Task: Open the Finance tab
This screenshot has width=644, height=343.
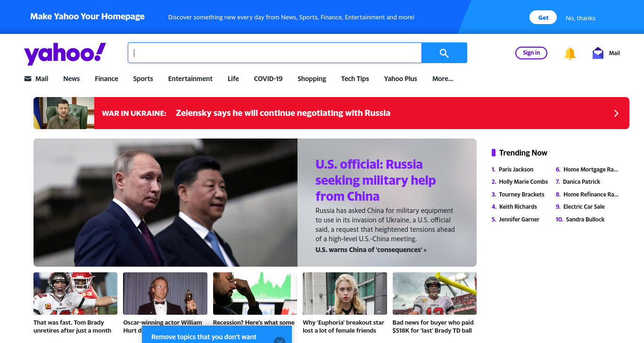Action: point(107,79)
